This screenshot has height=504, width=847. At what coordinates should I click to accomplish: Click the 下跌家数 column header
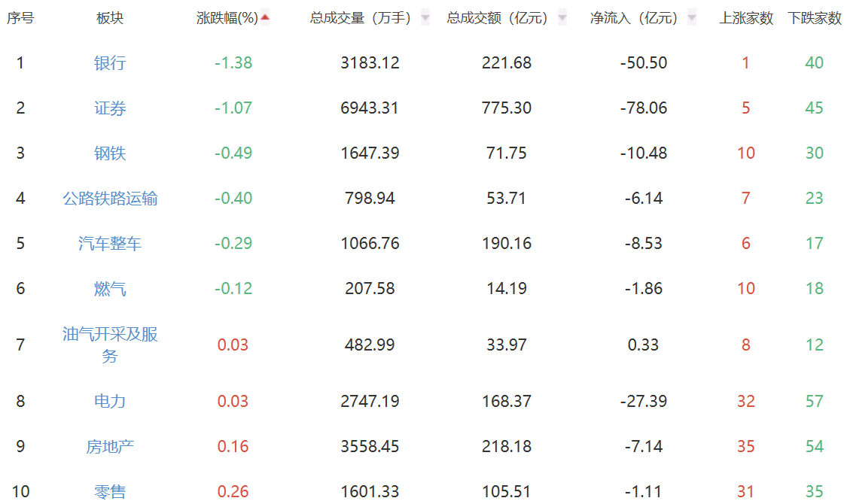click(x=815, y=18)
